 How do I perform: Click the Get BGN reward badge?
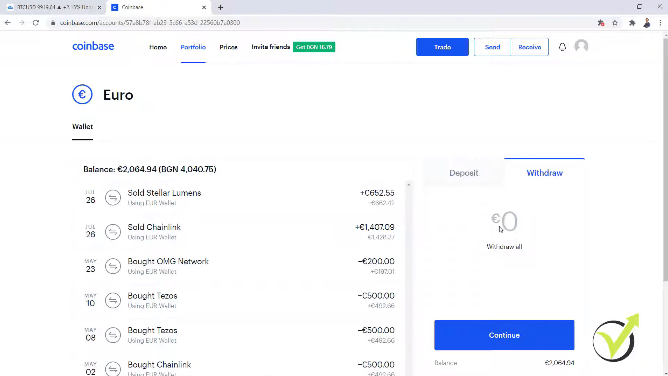[314, 47]
